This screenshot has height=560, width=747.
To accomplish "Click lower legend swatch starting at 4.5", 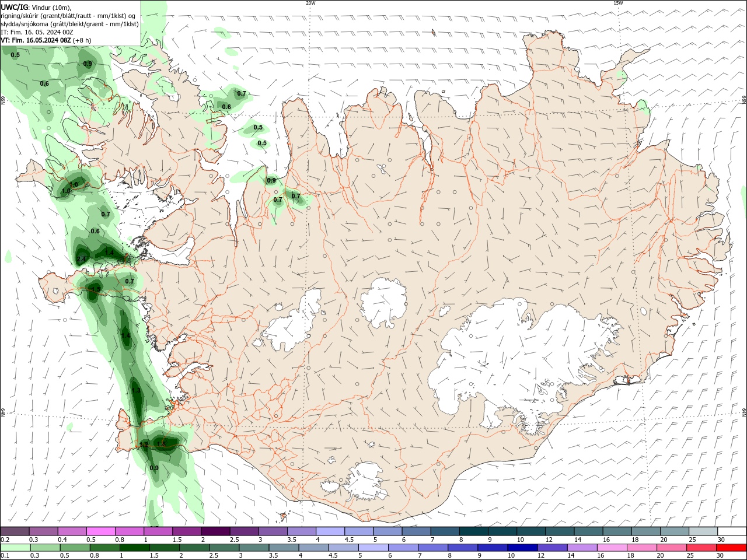I will tap(343, 548).
